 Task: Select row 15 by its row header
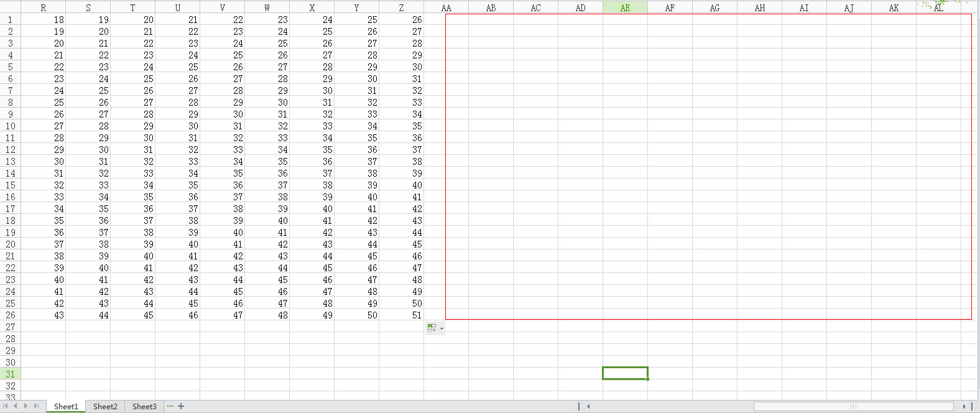point(11,185)
